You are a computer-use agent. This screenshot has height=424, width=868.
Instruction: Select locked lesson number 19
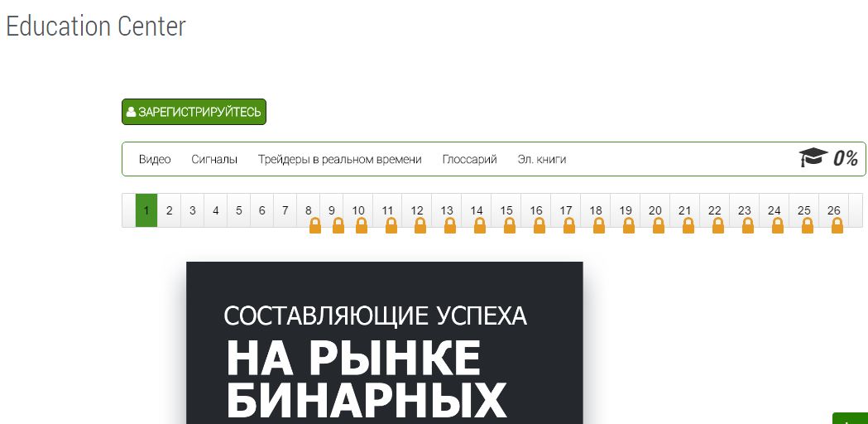click(626, 210)
